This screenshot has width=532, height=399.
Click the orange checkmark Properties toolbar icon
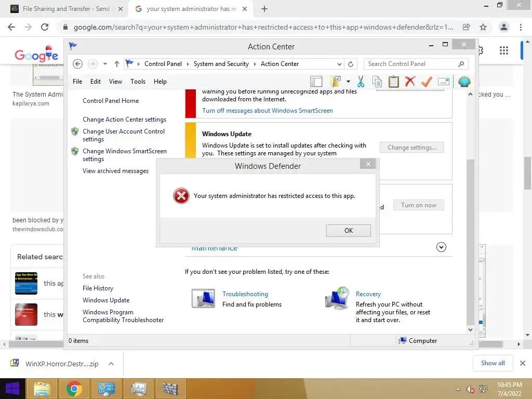click(427, 82)
